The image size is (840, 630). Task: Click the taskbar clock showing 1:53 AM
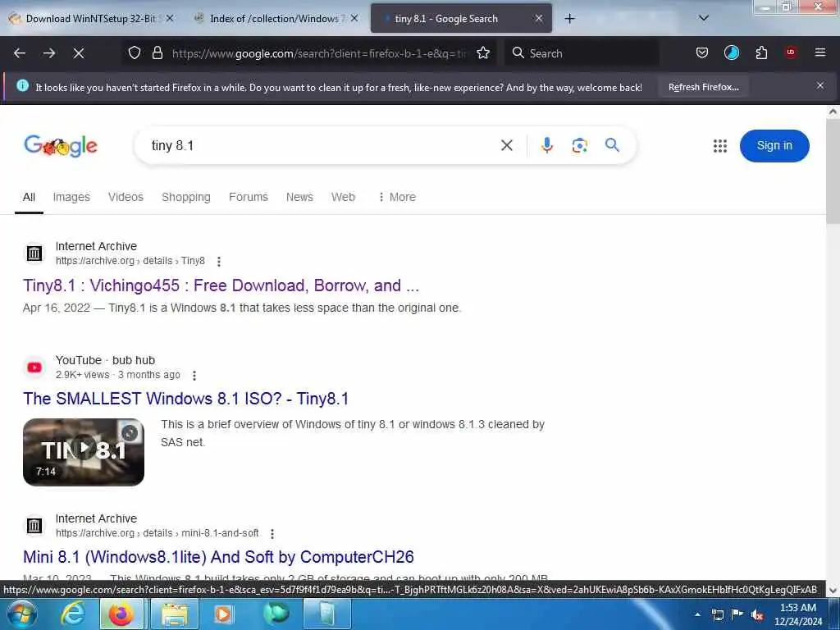click(x=797, y=614)
